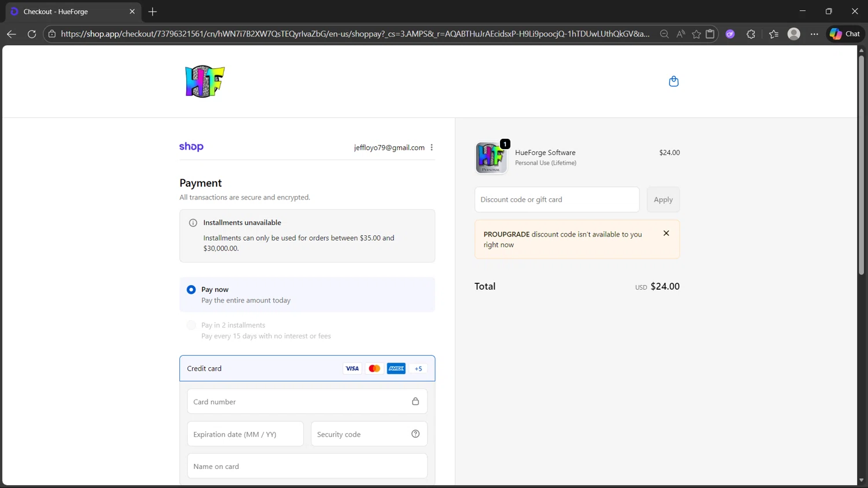Screen dimensions: 868x488
Task: Select Pay in 2 installments radio
Action: tap(191, 326)
